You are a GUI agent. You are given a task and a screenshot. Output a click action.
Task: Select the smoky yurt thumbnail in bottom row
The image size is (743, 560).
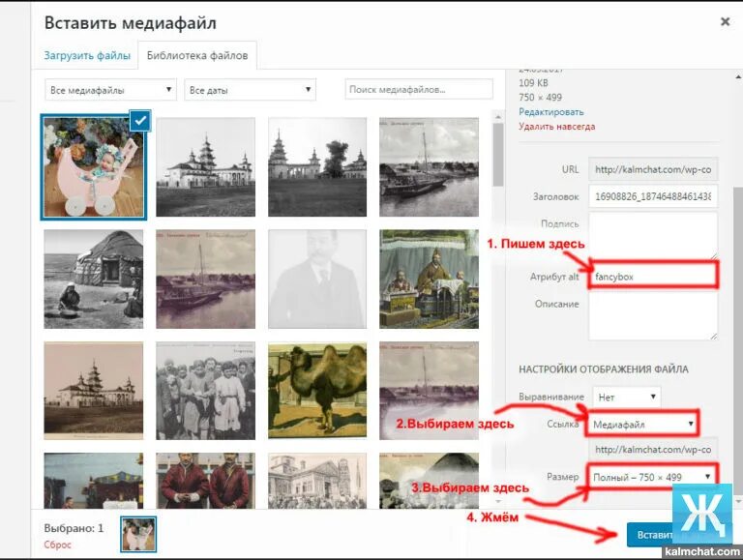click(429, 481)
